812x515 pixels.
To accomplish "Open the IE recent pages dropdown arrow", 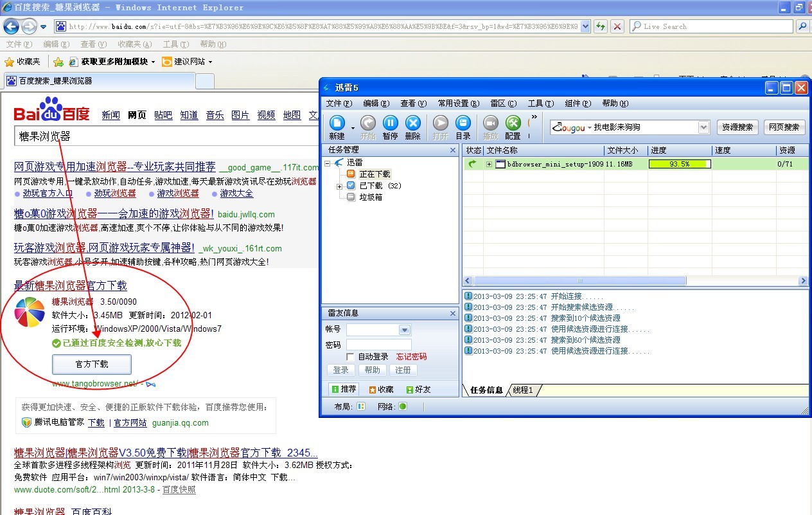I will click(x=43, y=26).
